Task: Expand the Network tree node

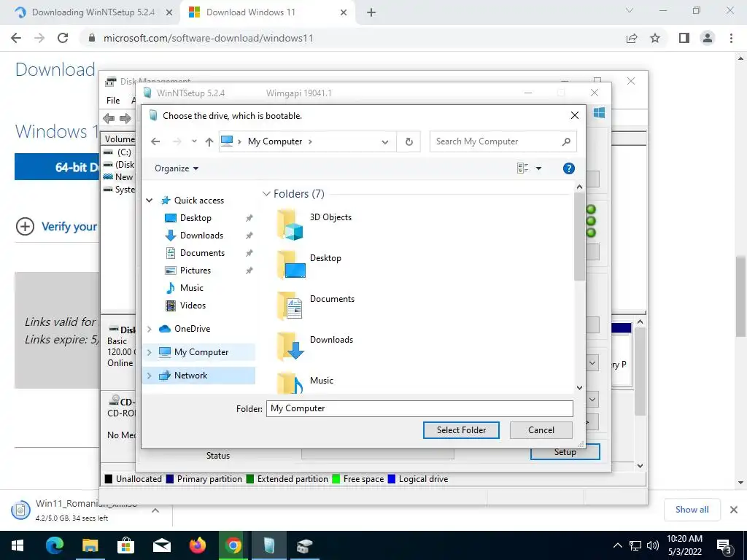Action: 149,376
